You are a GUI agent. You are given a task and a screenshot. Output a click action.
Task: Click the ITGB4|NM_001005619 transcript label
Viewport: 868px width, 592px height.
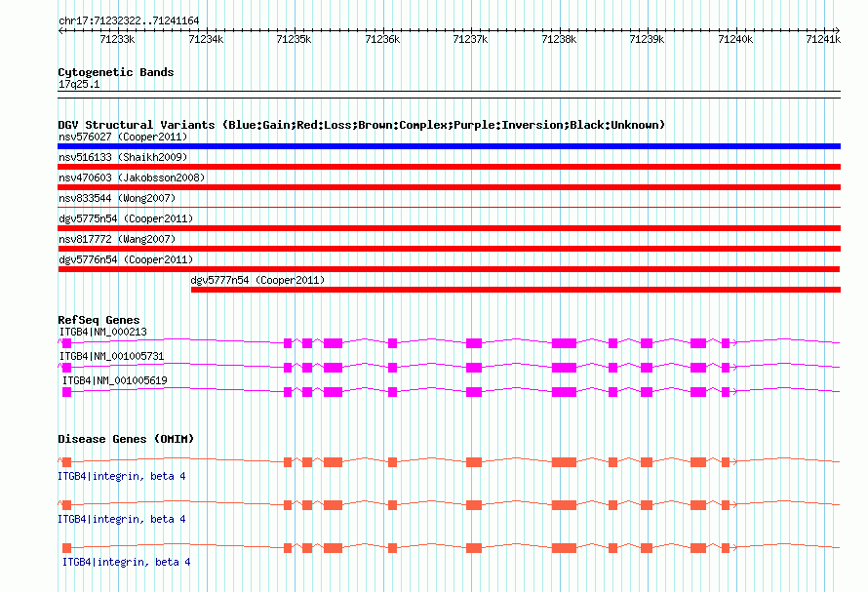(x=114, y=380)
